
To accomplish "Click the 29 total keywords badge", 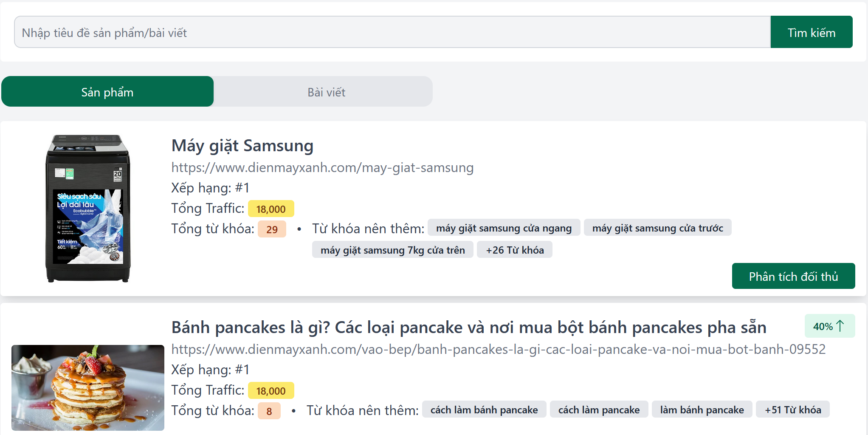I will [272, 229].
